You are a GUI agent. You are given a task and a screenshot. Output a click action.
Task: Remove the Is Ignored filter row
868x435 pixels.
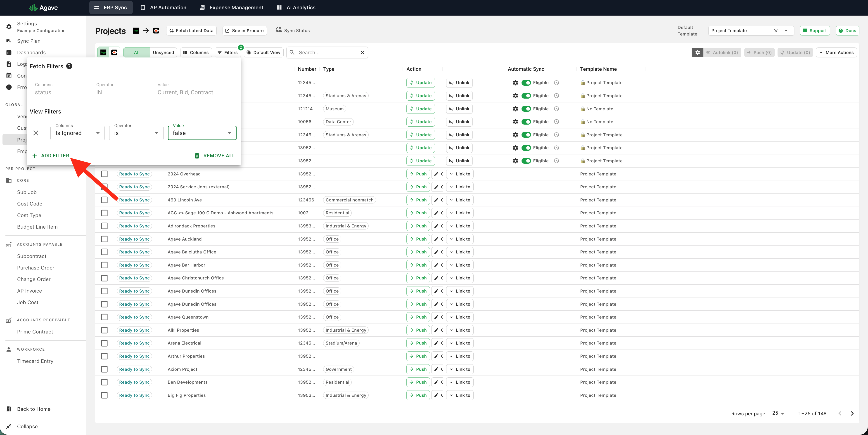pos(36,133)
